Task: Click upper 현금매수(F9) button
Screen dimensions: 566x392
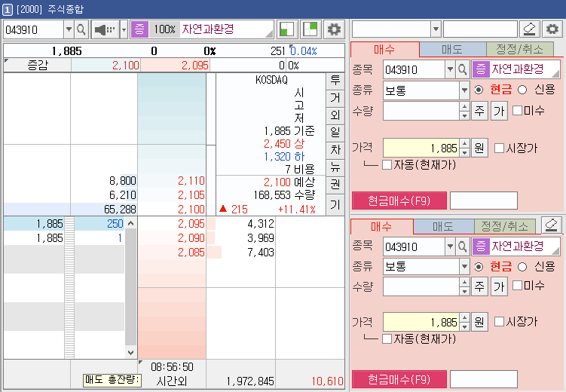Action: [x=399, y=201]
